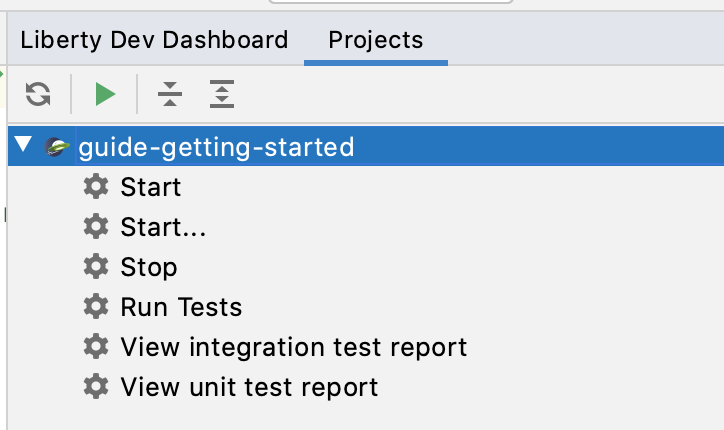Expand all tree nodes icon
The height and width of the screenshot is (430, 724).
pyautogui.click(x=222, y=94)
